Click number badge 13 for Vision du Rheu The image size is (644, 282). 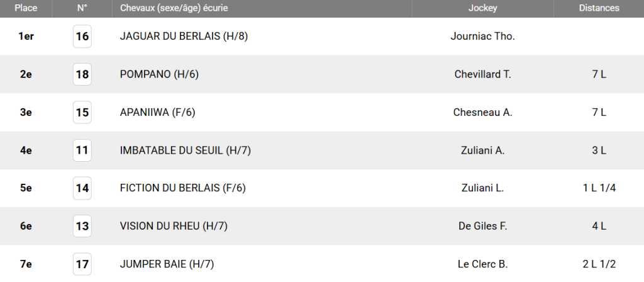82,226
